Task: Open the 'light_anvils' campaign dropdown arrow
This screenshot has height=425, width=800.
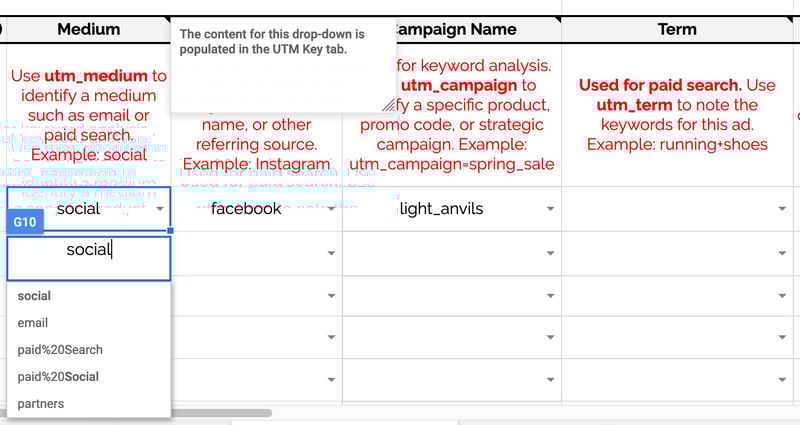Action: point(550,209)
